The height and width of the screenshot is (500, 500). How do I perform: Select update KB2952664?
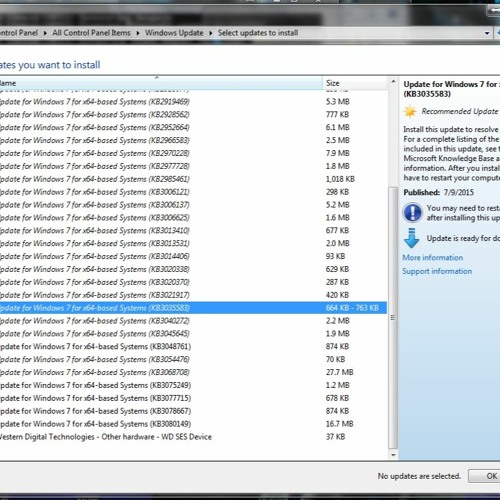[x=193, y=127]
